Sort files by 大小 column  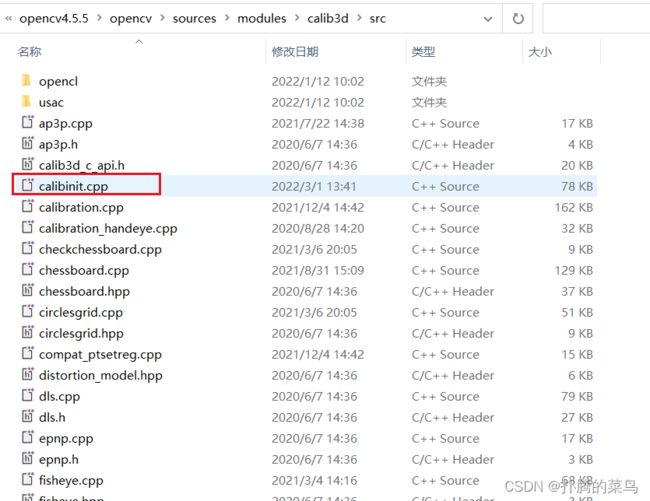coord(540,52)
